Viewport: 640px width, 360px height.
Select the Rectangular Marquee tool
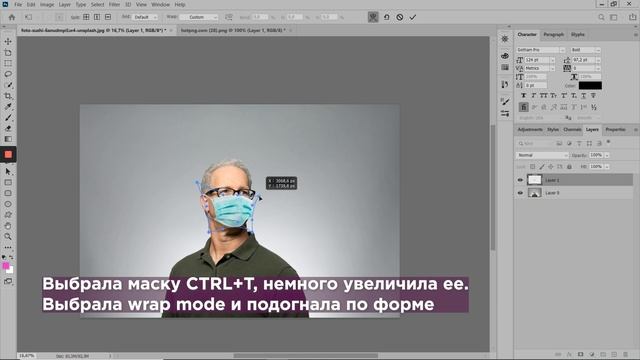click(8, 63)
